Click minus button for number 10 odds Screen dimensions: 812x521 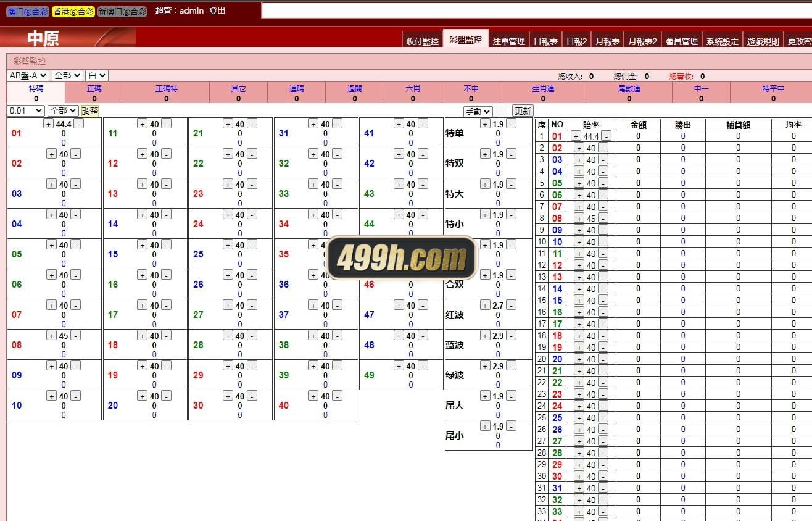75,396
